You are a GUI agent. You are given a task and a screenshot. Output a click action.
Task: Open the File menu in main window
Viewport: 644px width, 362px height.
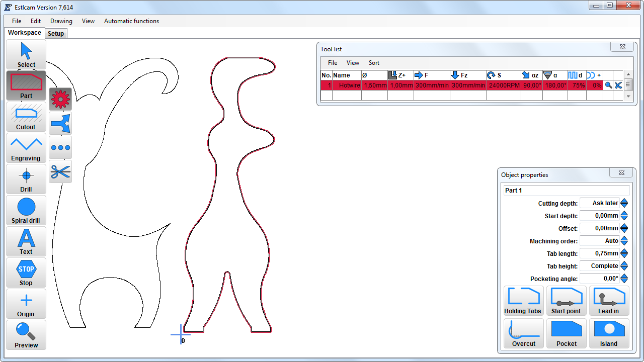[17, 21]
